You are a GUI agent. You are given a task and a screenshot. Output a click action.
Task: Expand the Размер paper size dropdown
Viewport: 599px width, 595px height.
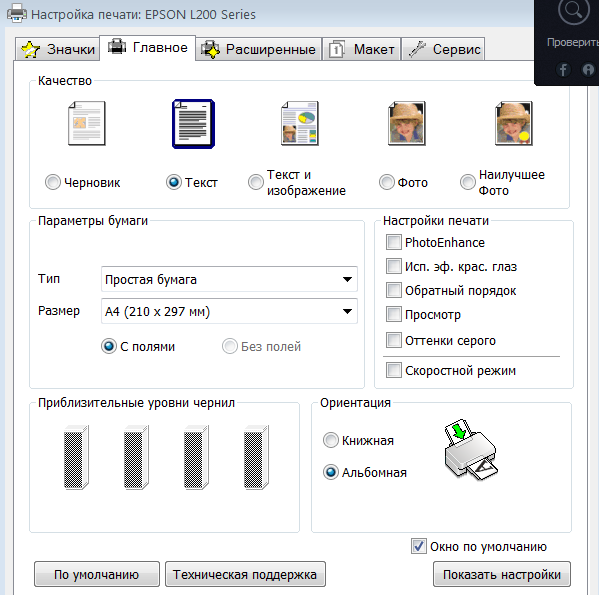pyautogui.click(x=229, y=311)
